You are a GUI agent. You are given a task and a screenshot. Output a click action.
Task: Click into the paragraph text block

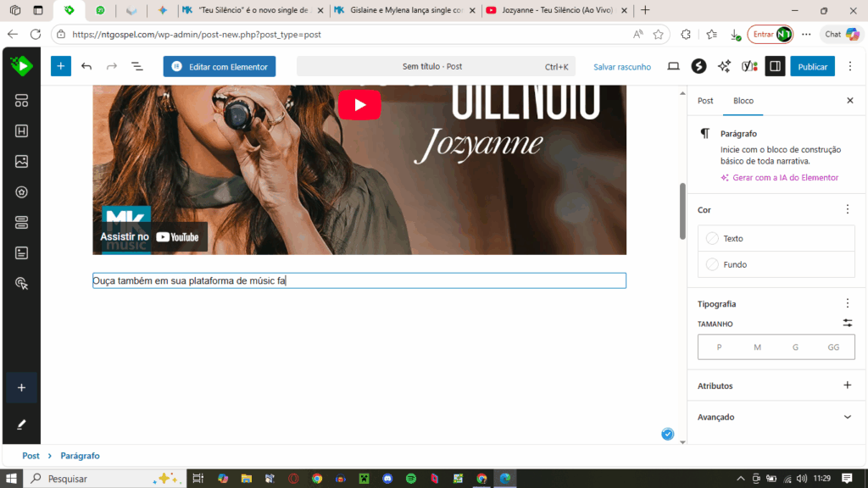click(x=359, y=280)
